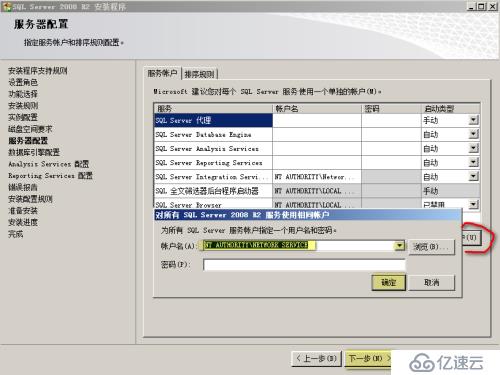The image size is (500, 375).
Task: Click 数据库引擎配置 step in the sidebar
Action: click(x=34, y=152)
